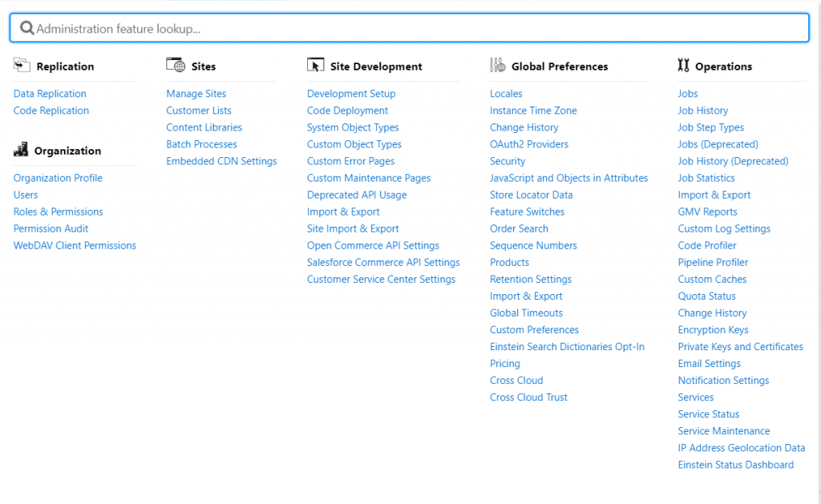Open Site Import & Export
The height and width of the screenshot is (504, 821).
coord(353,228)
